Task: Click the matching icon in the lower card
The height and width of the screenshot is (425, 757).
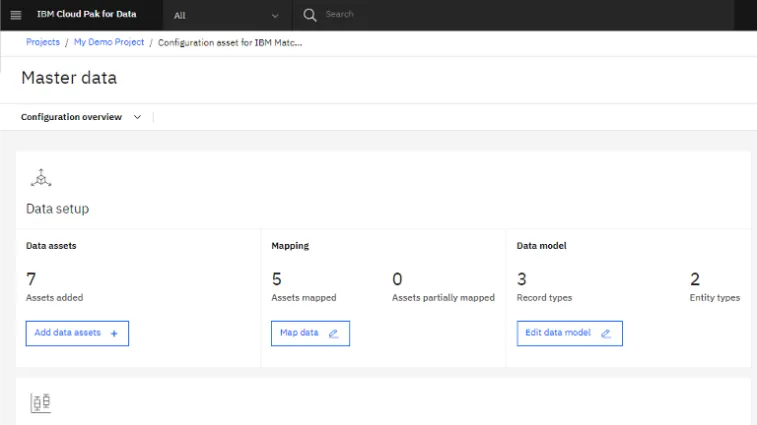Action: pos(41,403)
